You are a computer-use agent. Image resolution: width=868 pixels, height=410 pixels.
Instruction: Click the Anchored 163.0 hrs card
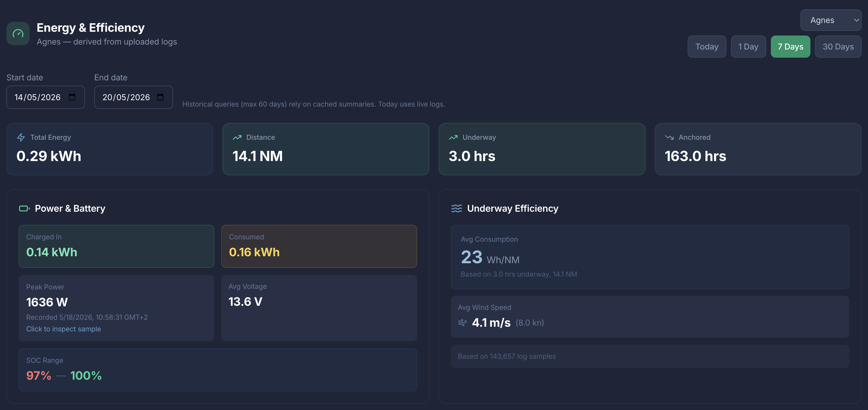(x=758, y=149)
